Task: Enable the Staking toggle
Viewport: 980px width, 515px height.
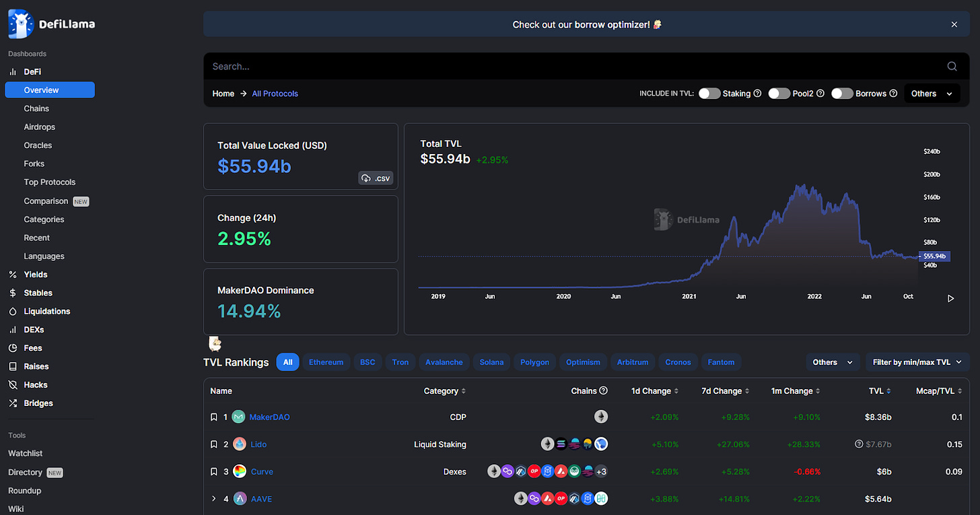Action: point(709,94)
